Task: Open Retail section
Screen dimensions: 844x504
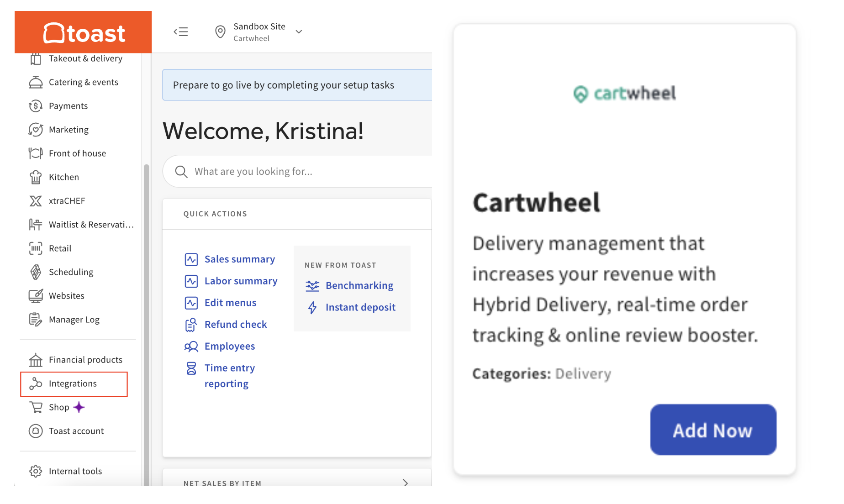Action: 60,248
